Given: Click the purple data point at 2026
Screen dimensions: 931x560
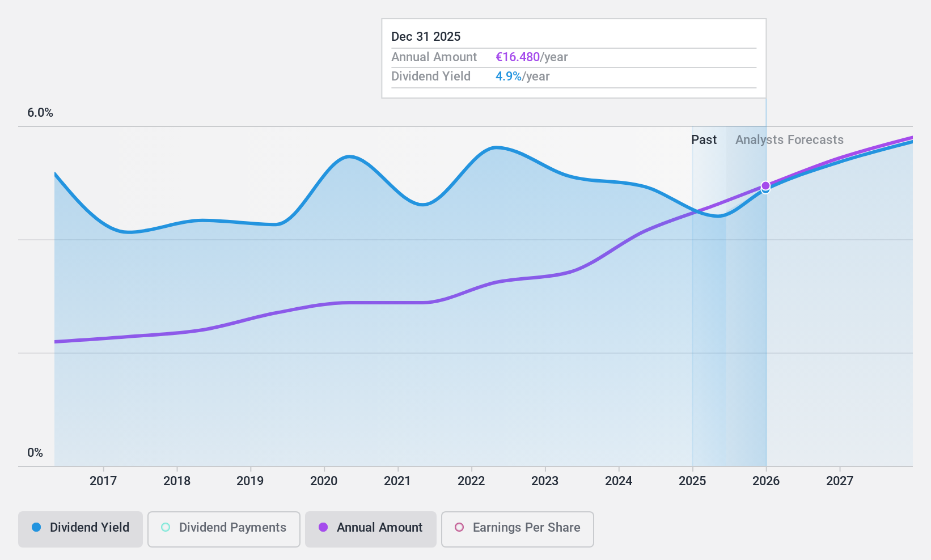Looking at the screenshot, I should tap(765, 186).
